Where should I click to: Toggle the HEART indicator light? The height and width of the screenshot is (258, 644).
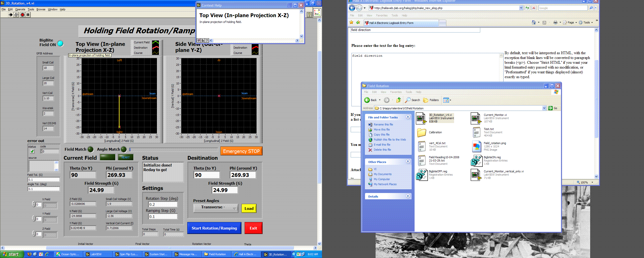point(126,157)
